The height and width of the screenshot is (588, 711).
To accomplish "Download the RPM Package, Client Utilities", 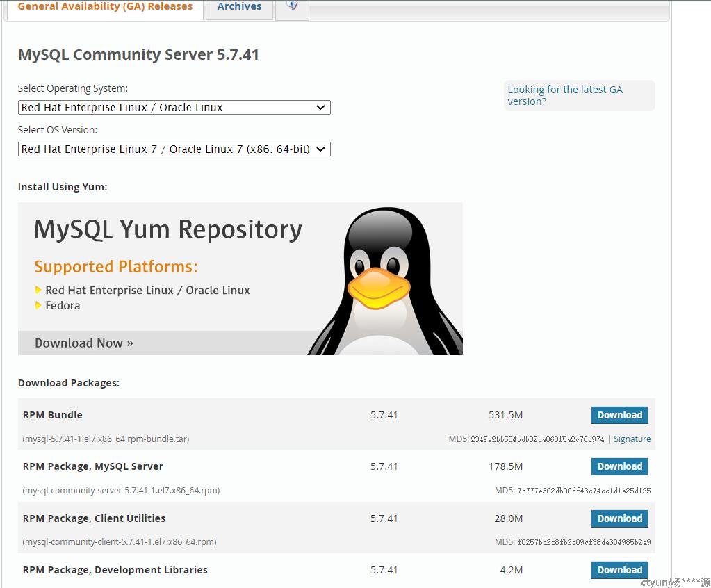I will coord(619,518).
